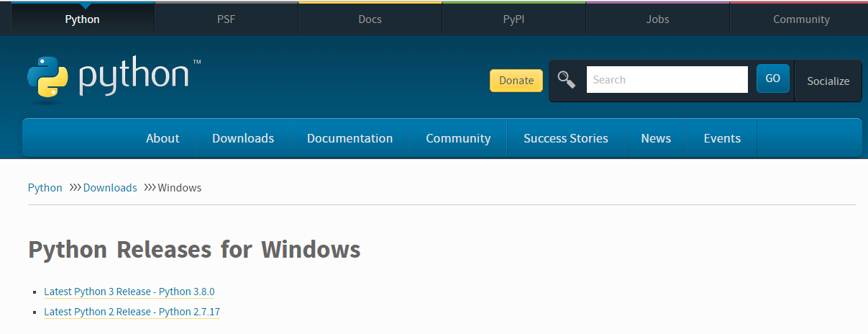Image resolution: width=868 pixels, height=334 pixels.
Task: Click the yellow Donate button
Action: tap(516, 81)
